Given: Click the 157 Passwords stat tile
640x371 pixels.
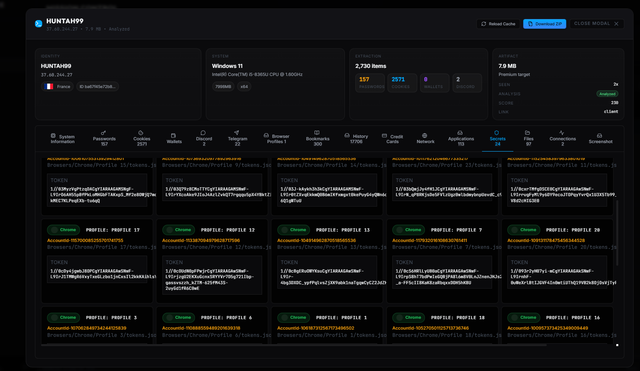Looking at the screenshot, I should pyautogui.click(x=370, y=83).
